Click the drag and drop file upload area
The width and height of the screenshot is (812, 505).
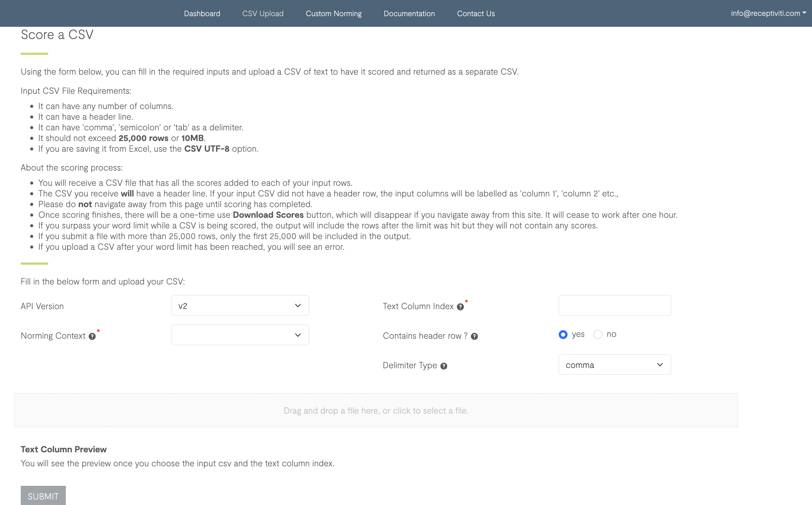376,410
